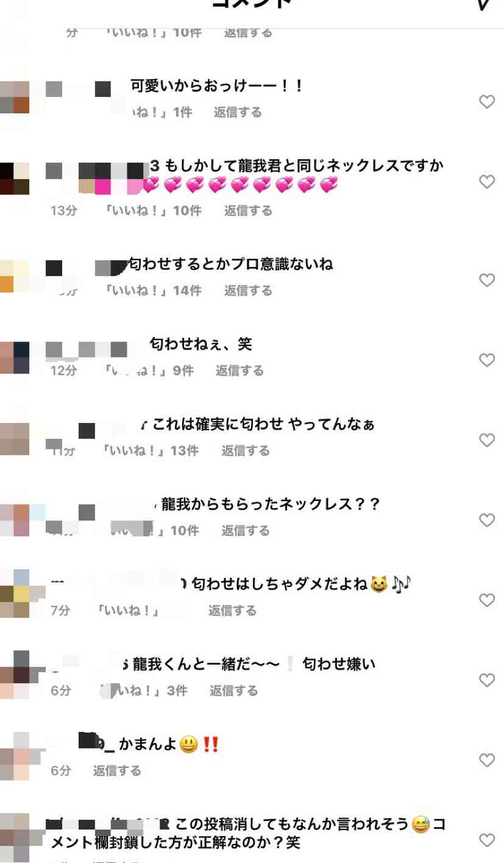Reply to the かまんよ comment
This screenshot has height=863, width=504.
click(117, 771)
